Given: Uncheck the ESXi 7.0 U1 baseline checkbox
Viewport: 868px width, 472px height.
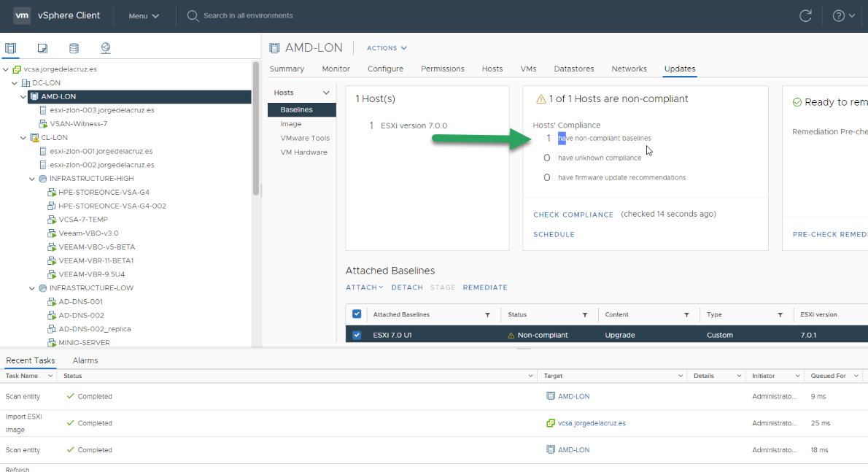Looking at the screenshot, I should point(357,336).
